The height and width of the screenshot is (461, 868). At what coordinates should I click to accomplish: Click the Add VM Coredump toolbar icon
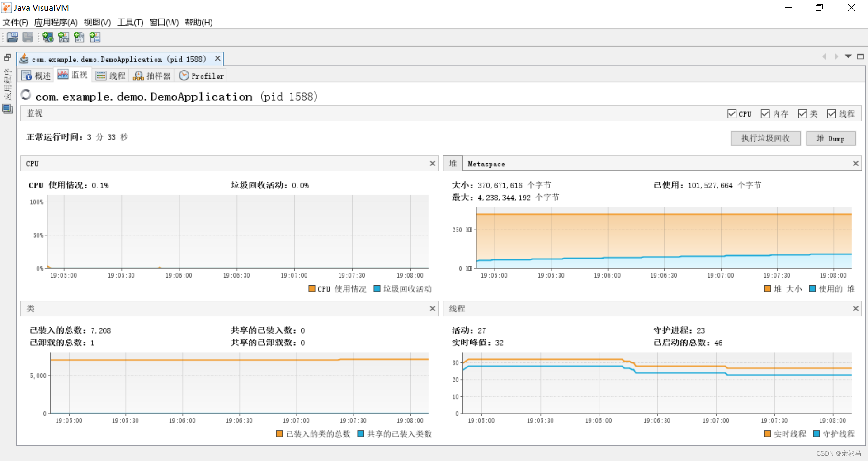pos(79,38)
